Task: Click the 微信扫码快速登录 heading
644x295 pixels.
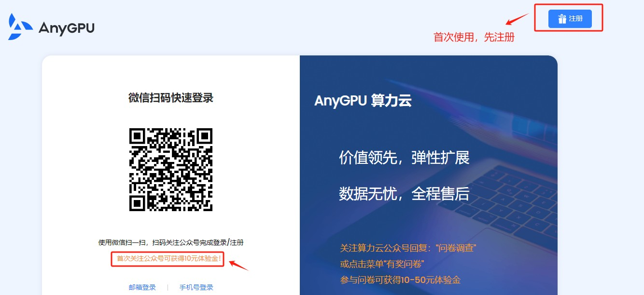Action: coord(171,98)
